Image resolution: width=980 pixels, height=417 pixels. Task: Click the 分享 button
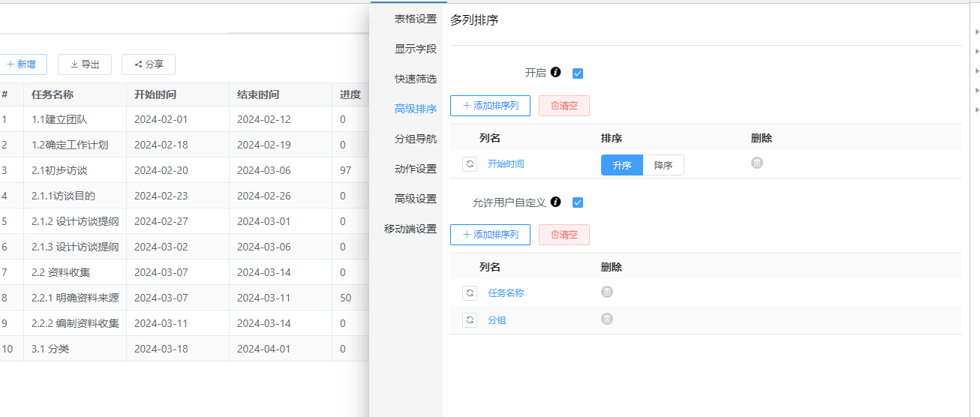[x=149, y=64]
